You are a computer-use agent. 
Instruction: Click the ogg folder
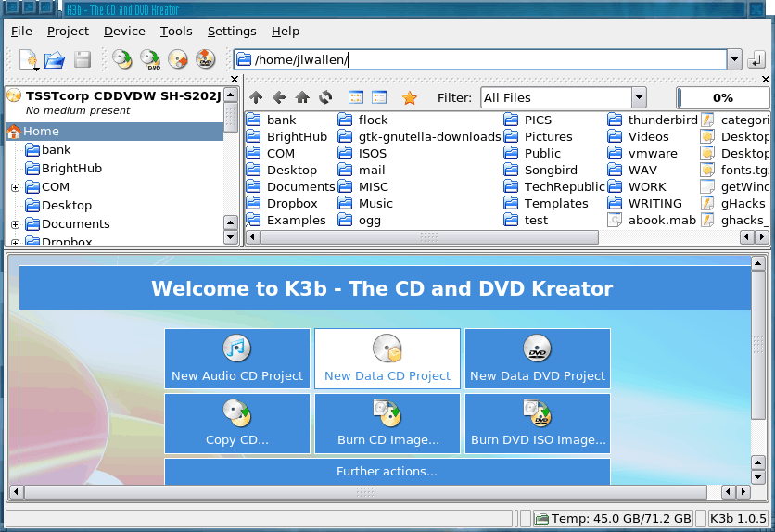click(360, 221)
